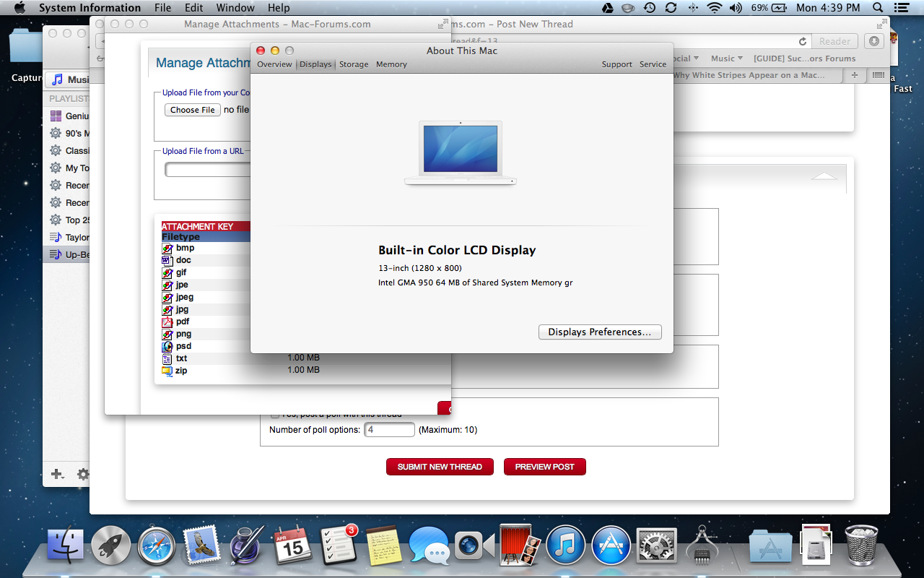
Task: Open Mail stamp icon in Dock
Action: (202, 545)
